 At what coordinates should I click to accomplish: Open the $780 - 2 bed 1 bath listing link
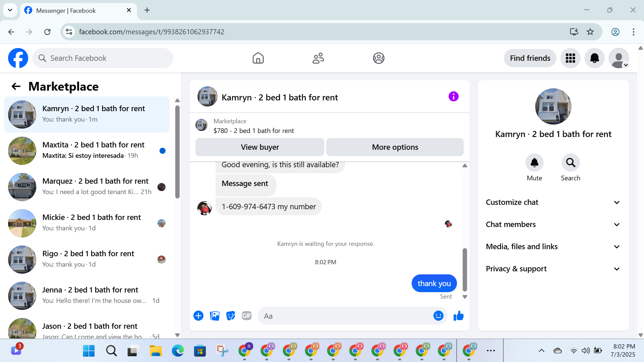pyautogui.click(x=254, y=131)
